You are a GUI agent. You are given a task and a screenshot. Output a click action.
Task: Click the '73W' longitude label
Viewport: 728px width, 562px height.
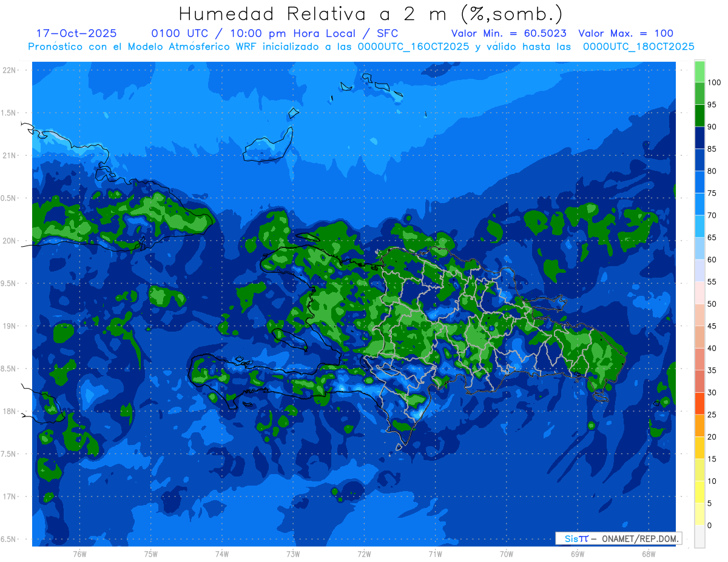293,554
